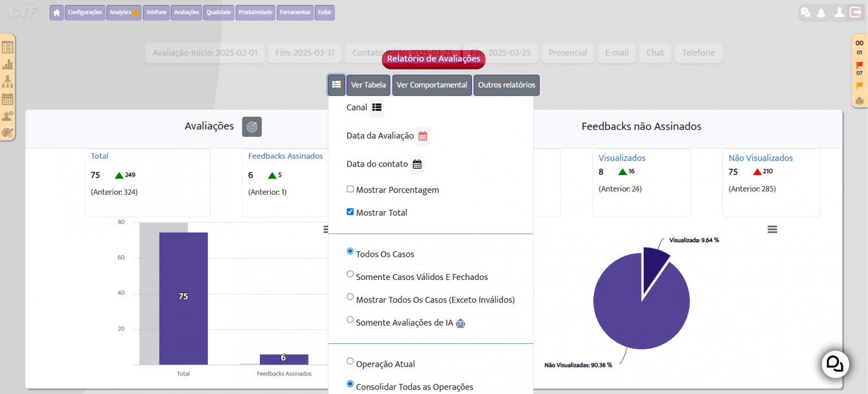Click the CYF logo

(23, 12)
